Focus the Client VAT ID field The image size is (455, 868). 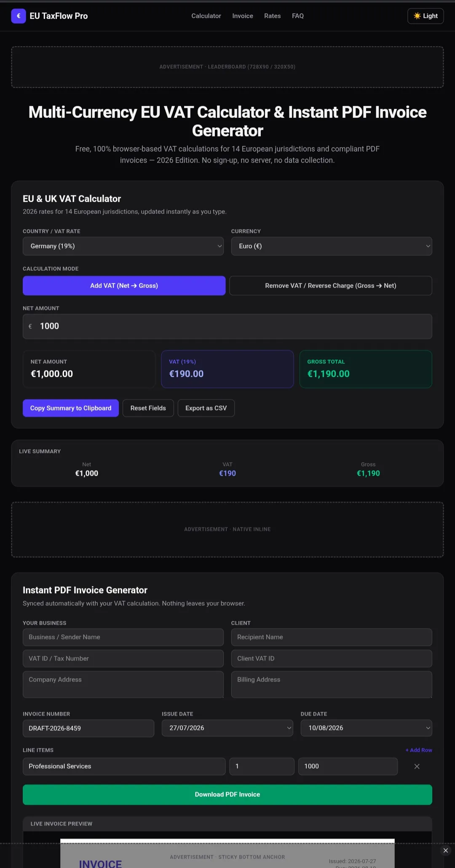click(332, 658)
